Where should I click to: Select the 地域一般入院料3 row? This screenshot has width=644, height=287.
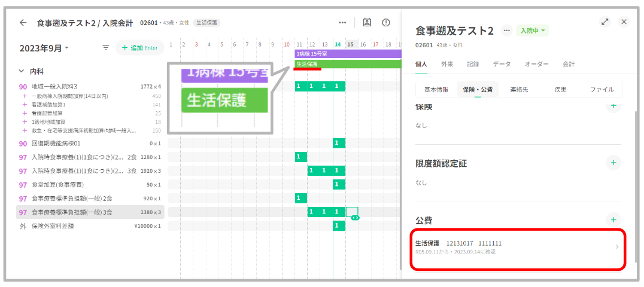[91, 86]
